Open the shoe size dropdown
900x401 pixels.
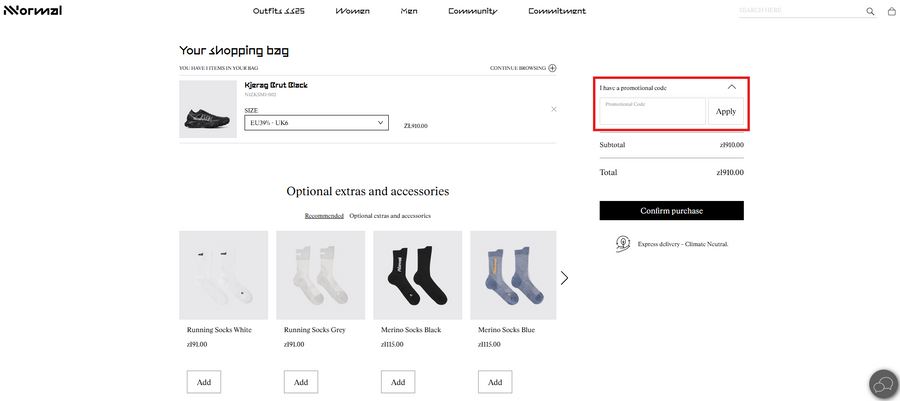(x=316, y=123)
